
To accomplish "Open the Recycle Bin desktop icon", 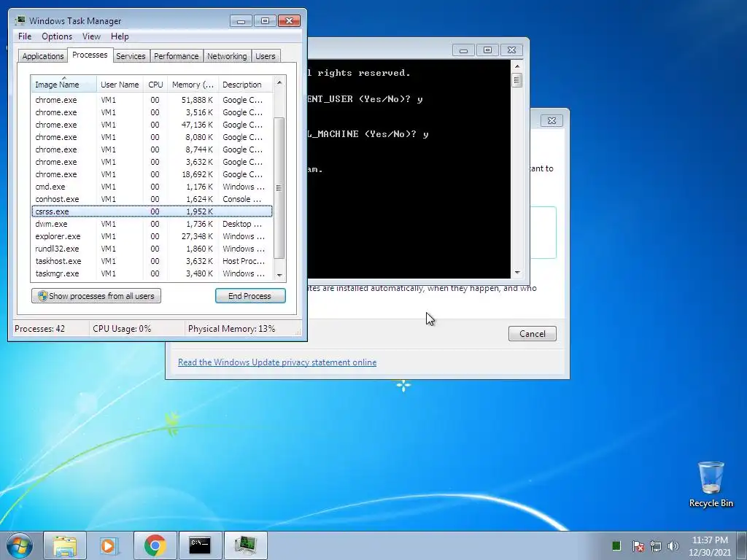I will tap(711, 484).
